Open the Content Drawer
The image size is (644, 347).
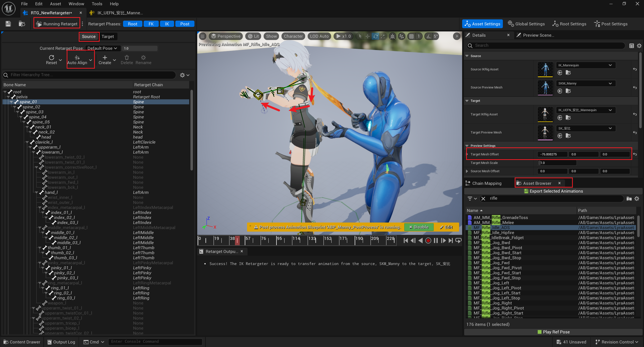[x=22, y=342]
